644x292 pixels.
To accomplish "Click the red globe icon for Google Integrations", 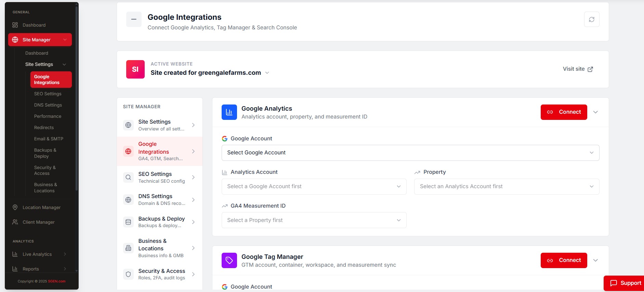I will click(x=128, y=151).
